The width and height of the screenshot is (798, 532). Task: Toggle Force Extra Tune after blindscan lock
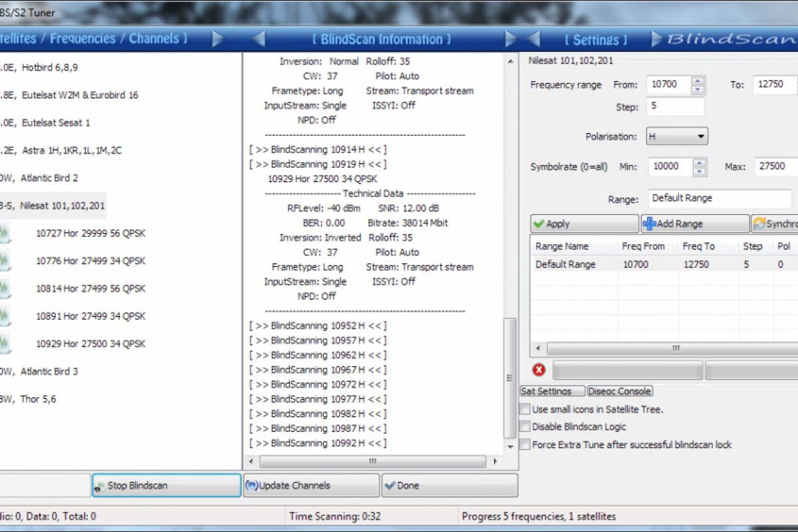tap(525, 444)
